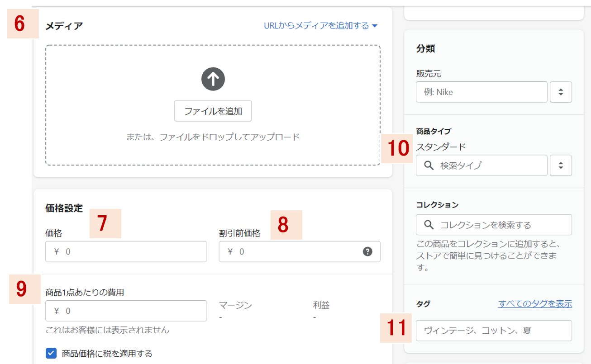Viewport: 591px width, 364px height.
Task: Click the これはお客様には表示されません note
Action: tap(107, 330)
